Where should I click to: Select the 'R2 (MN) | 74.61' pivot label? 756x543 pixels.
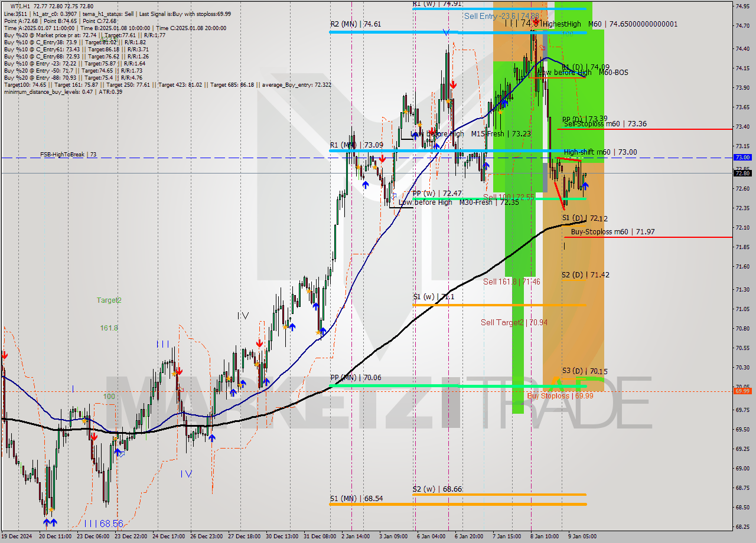356,24
